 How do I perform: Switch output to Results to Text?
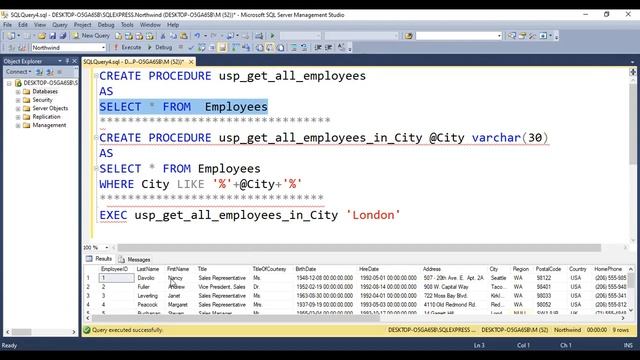[x=260, y=48]
